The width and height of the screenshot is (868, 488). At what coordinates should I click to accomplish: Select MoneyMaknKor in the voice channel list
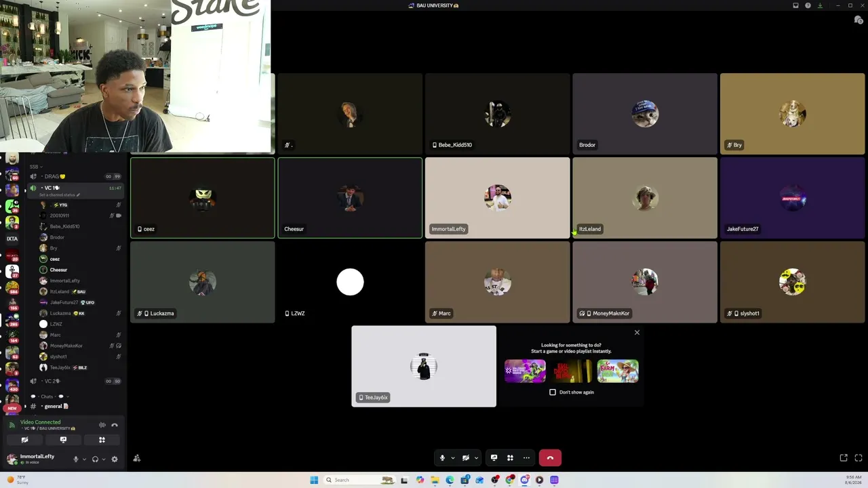[x=80, y=346]
